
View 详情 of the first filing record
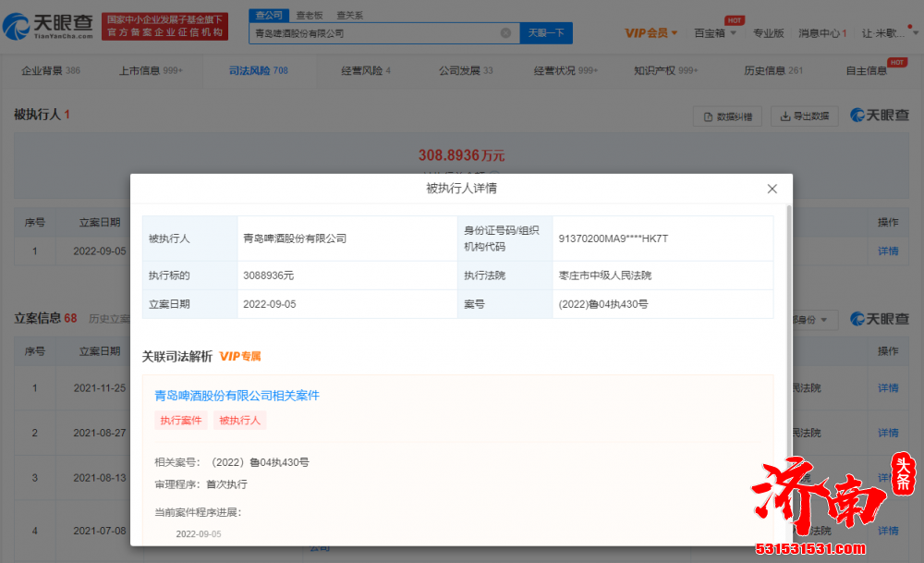pos(887,388)
